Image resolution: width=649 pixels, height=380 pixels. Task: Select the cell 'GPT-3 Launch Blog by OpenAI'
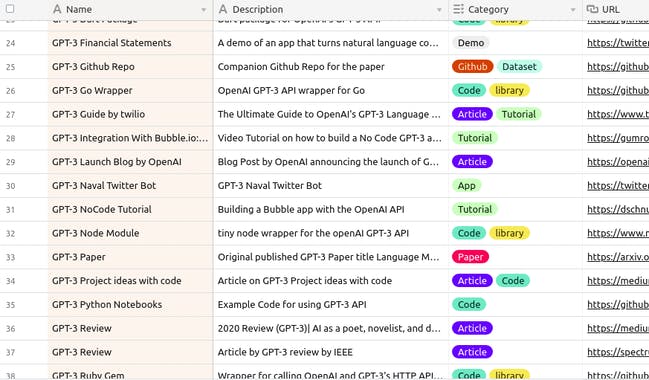[130, 162]
